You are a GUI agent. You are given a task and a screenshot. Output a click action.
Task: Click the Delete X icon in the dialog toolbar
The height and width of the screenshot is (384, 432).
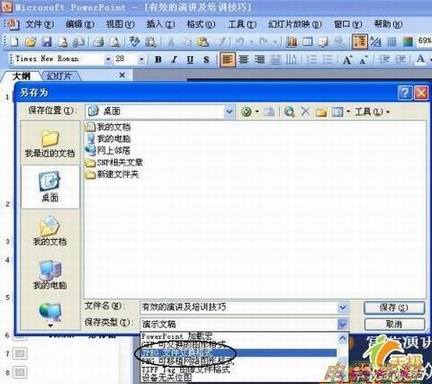(305, 111)
